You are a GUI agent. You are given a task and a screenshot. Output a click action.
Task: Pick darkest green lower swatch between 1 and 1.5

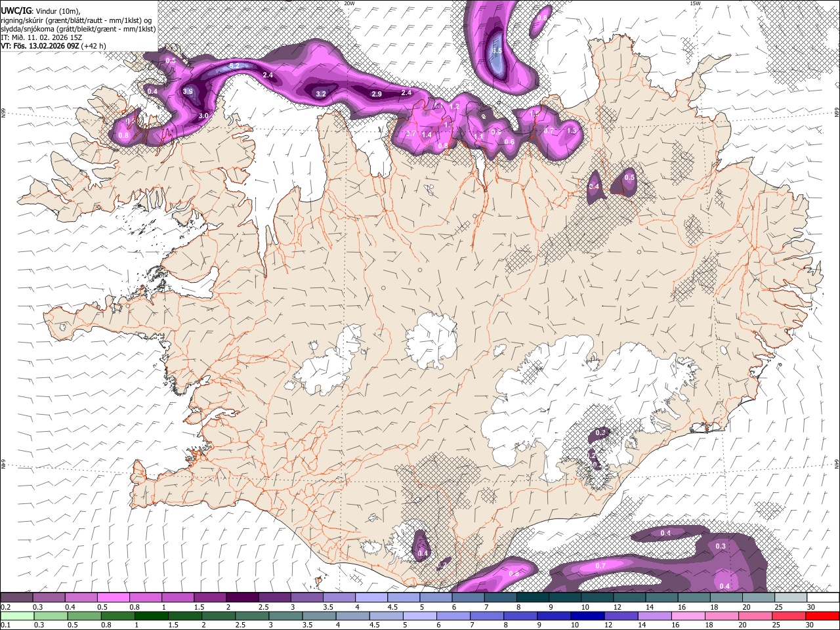coord(151,616)
